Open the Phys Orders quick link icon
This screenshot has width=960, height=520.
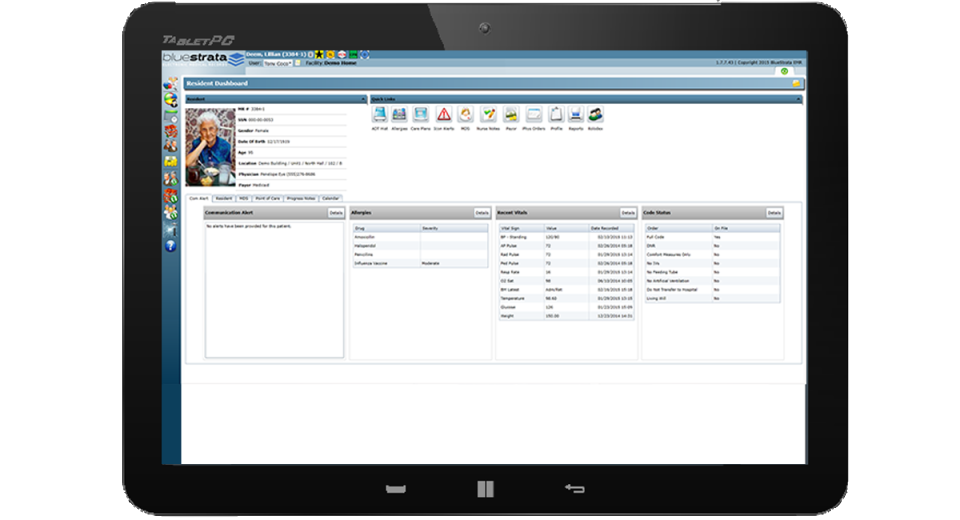coord(534,114)
